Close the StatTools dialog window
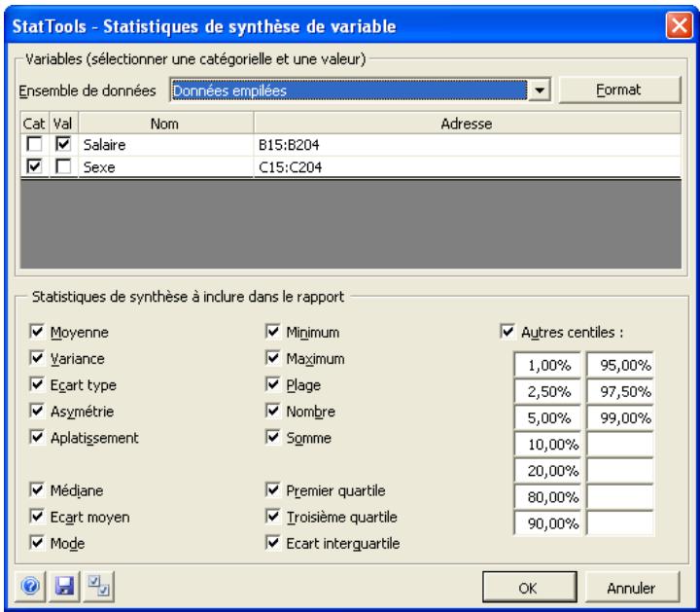 [679, 25]
